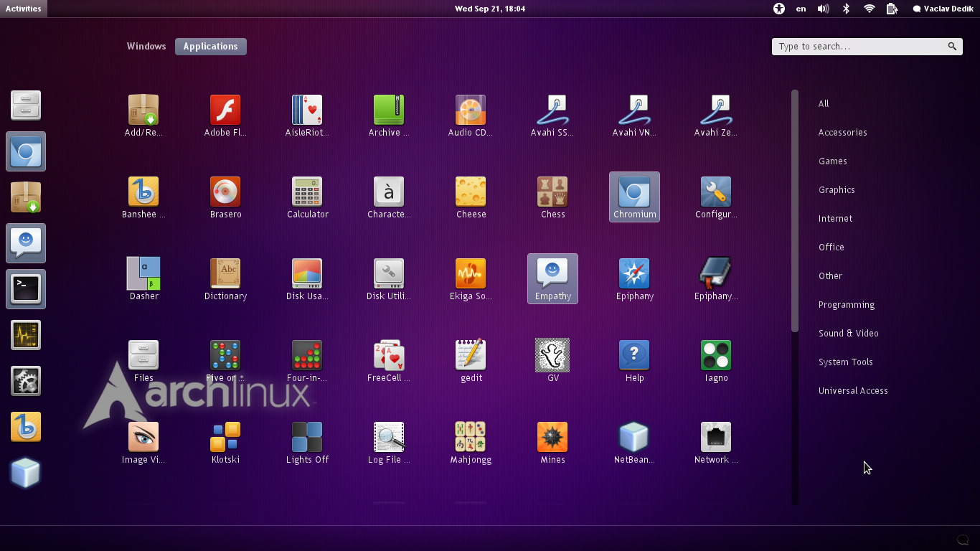The height and width of the screenshot is (551, 980).
Task: Launch Iagno game
Action: coord(716,361)
